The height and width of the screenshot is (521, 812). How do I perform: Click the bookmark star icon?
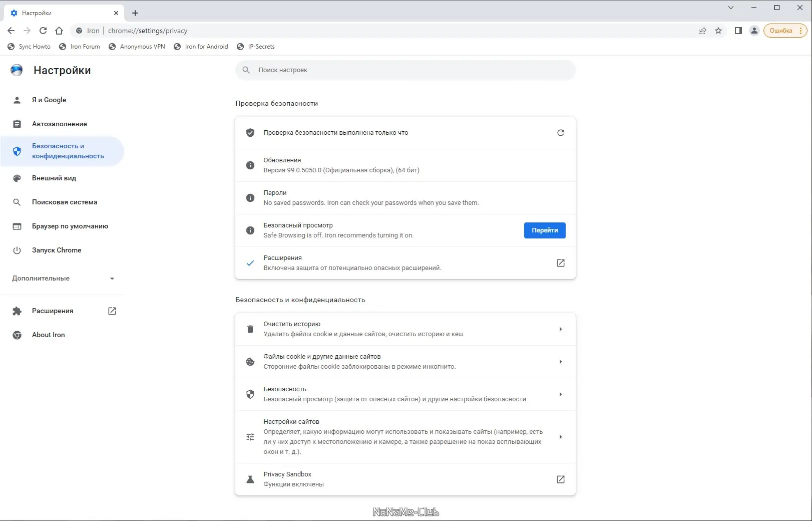point(718,31)
